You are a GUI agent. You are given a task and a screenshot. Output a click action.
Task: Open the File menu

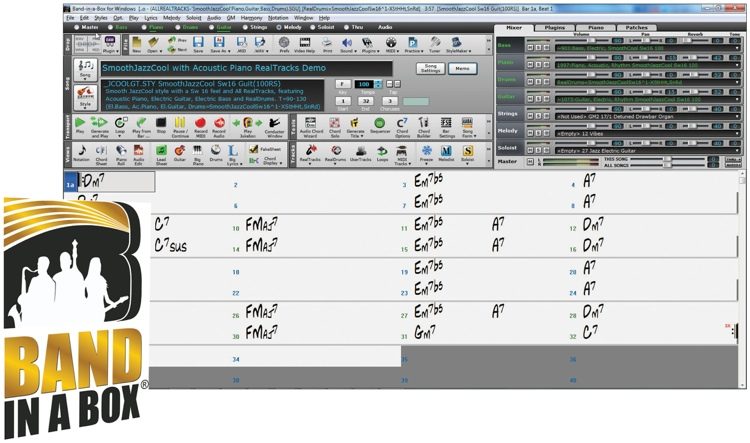(70, 18)
